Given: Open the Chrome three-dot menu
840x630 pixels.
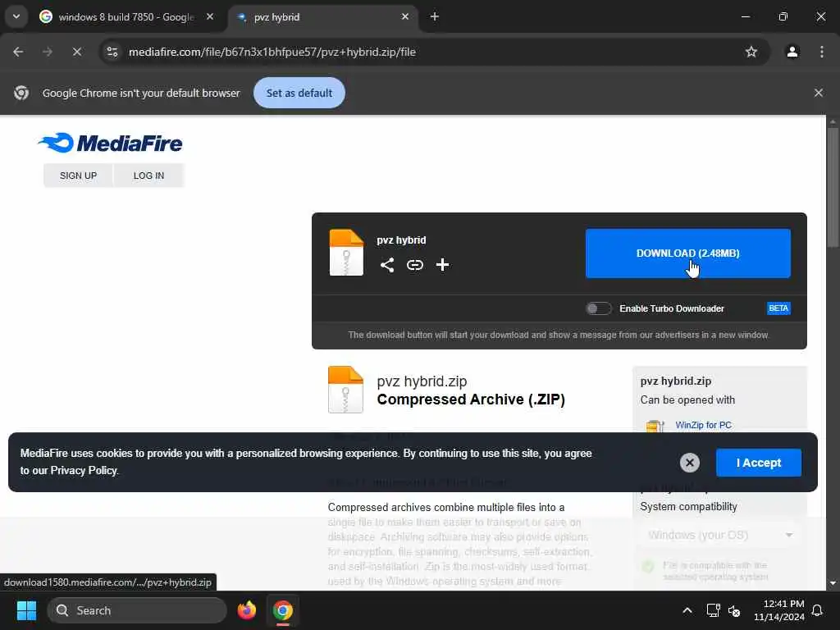Looking at the screenshot, I should click(x=822, y=52).
